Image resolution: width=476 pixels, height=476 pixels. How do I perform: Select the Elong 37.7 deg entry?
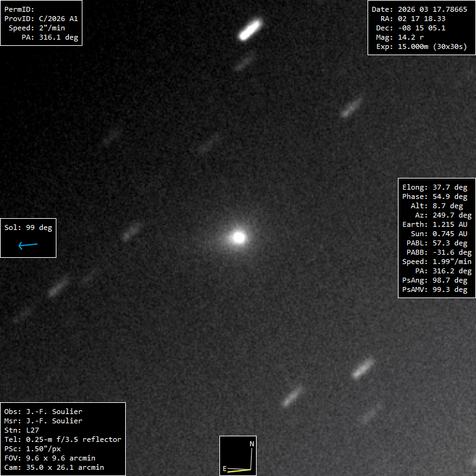tap(434, 187)
